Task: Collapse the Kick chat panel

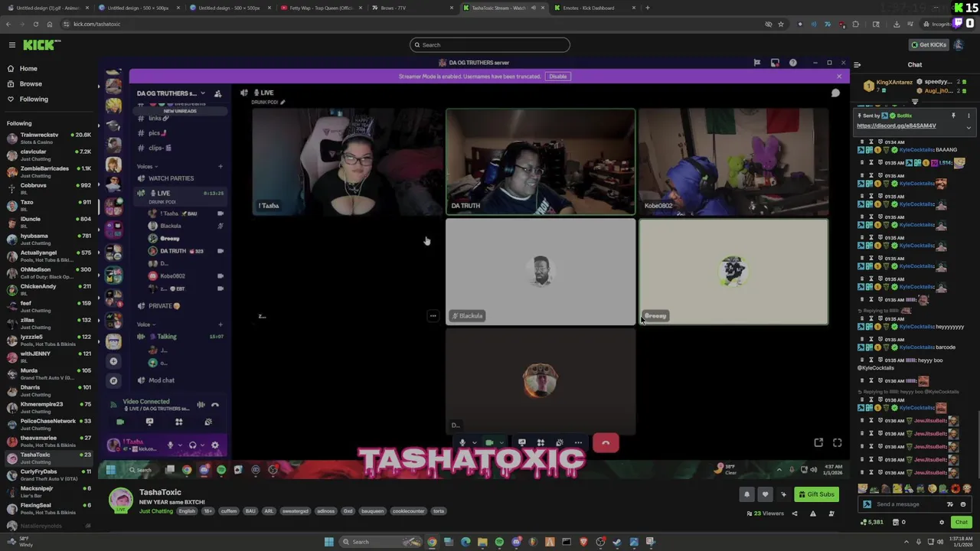Action: click(857, 65)
